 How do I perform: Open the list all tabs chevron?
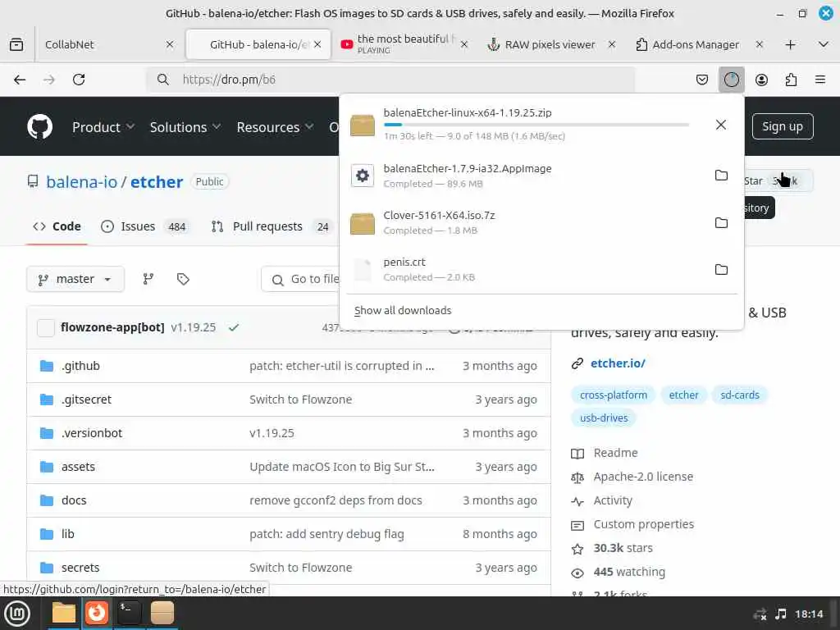pos(824,44)
